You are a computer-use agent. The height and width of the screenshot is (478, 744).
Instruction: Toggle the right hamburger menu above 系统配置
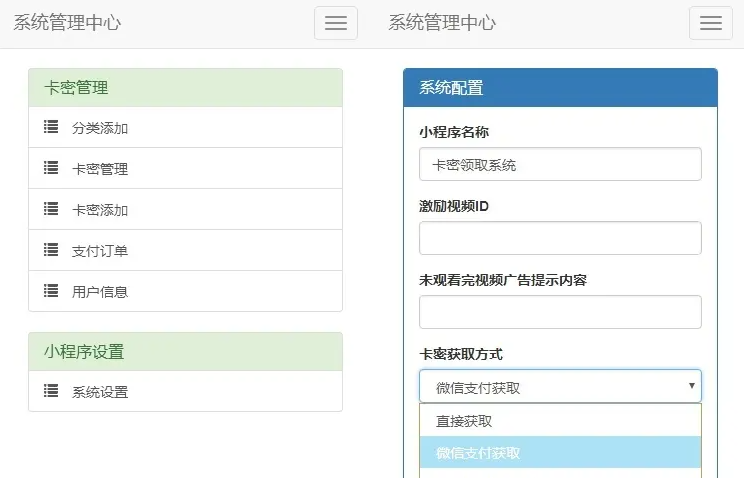[710, 23]
